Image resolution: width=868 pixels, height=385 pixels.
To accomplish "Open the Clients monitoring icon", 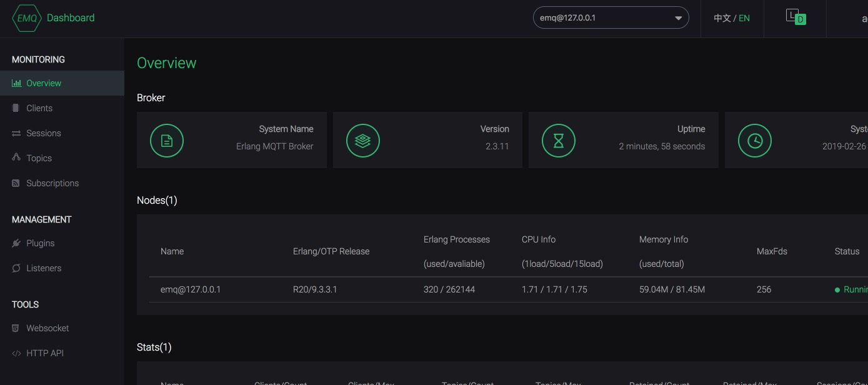I will point(17,107).
